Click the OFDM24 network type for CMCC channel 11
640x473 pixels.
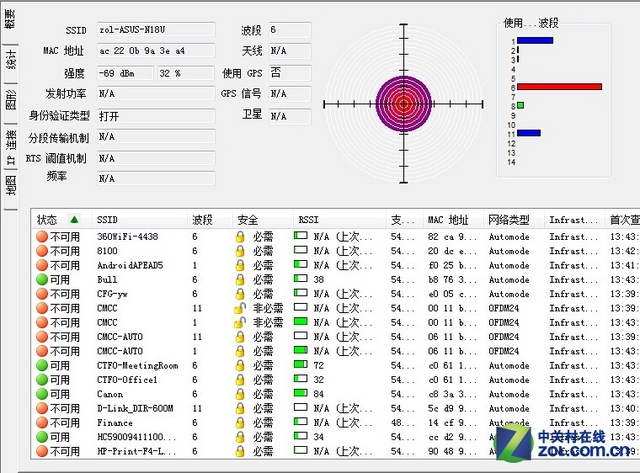504,308
